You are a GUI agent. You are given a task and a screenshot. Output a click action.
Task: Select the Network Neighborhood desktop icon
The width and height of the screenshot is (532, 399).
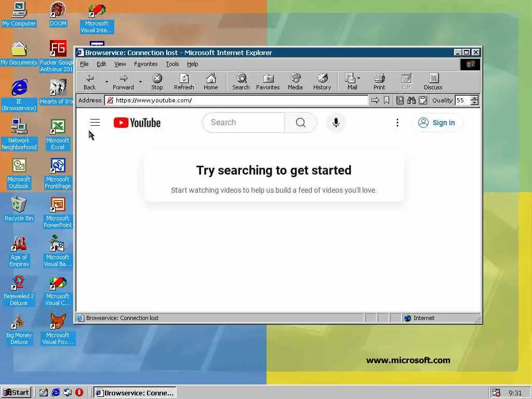pyautogui.click(x=19, y=135)
